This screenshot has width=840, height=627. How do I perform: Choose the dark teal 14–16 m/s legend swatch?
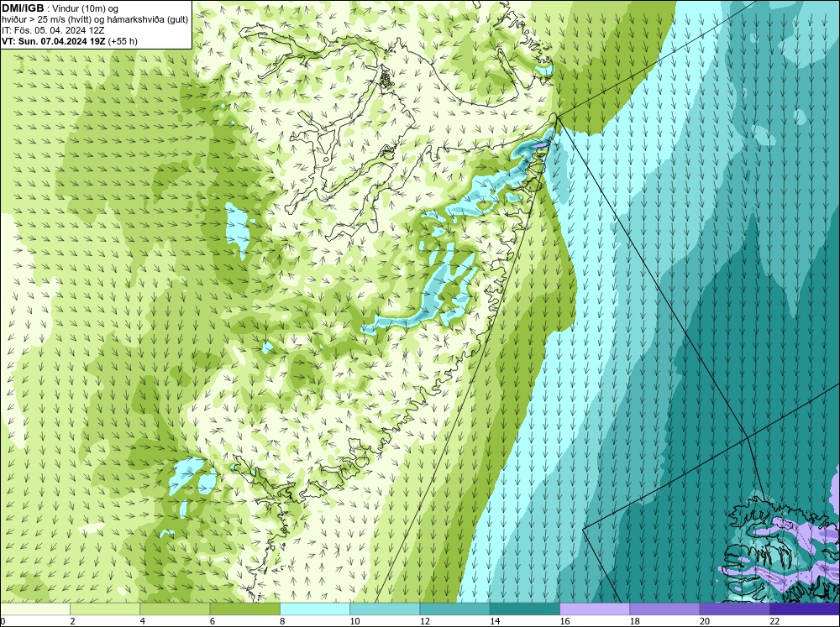(525, 609)
